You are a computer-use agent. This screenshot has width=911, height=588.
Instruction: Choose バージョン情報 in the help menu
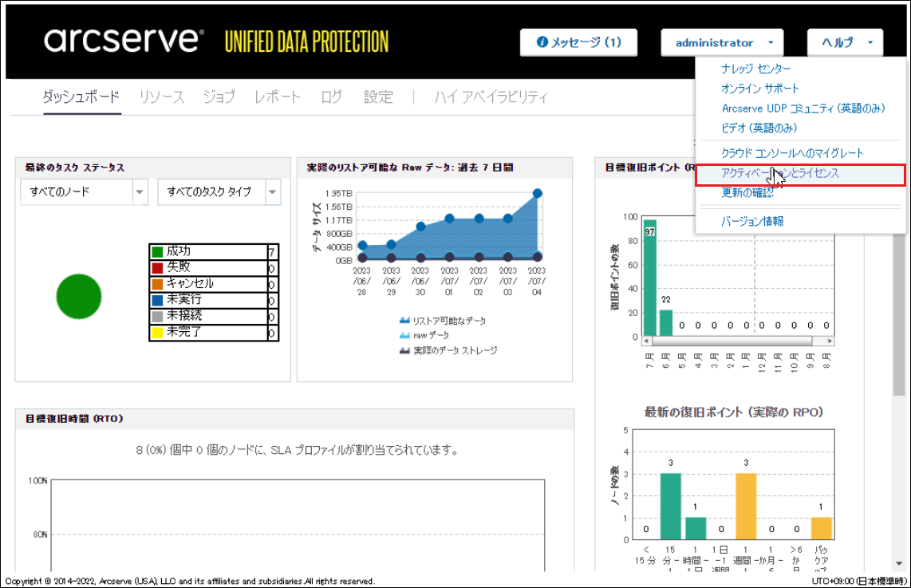(752, 221)
